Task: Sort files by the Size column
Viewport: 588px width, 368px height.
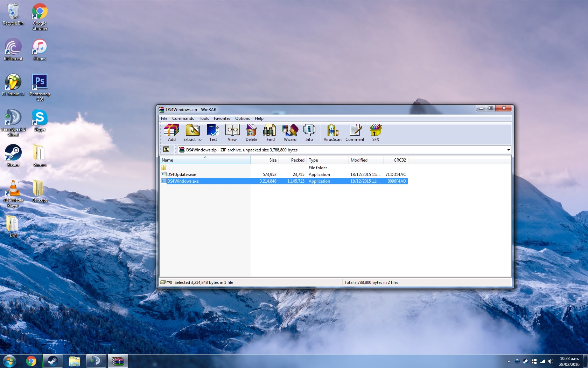Action: tap(264, 160)
